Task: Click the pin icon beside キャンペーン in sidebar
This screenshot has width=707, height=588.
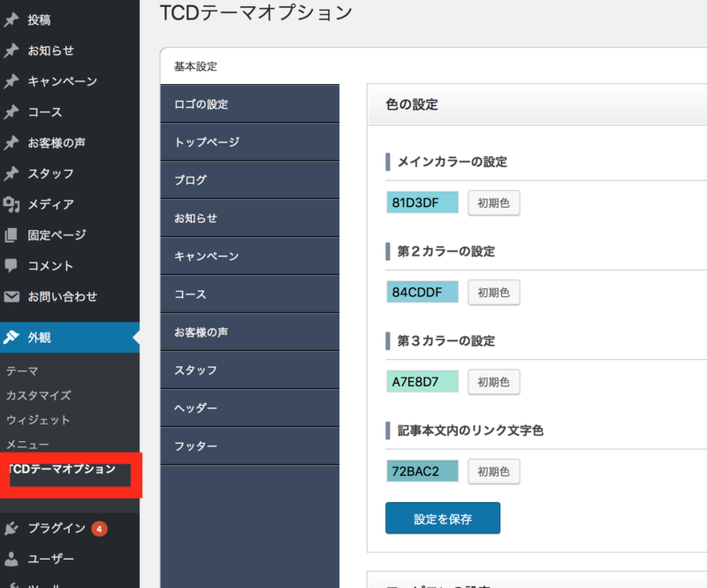Action: click(11, 81)
